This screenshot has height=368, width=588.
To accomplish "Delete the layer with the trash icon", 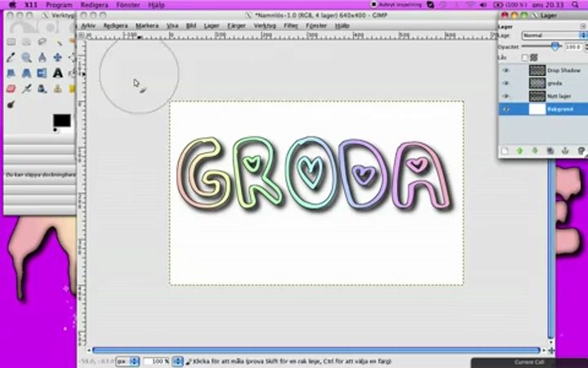I will click(581, 151).
